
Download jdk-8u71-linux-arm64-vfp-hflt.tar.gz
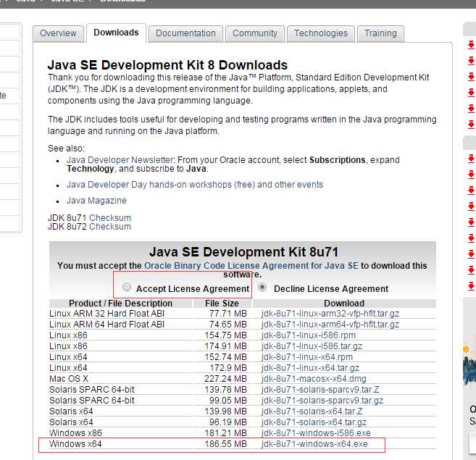330,325
